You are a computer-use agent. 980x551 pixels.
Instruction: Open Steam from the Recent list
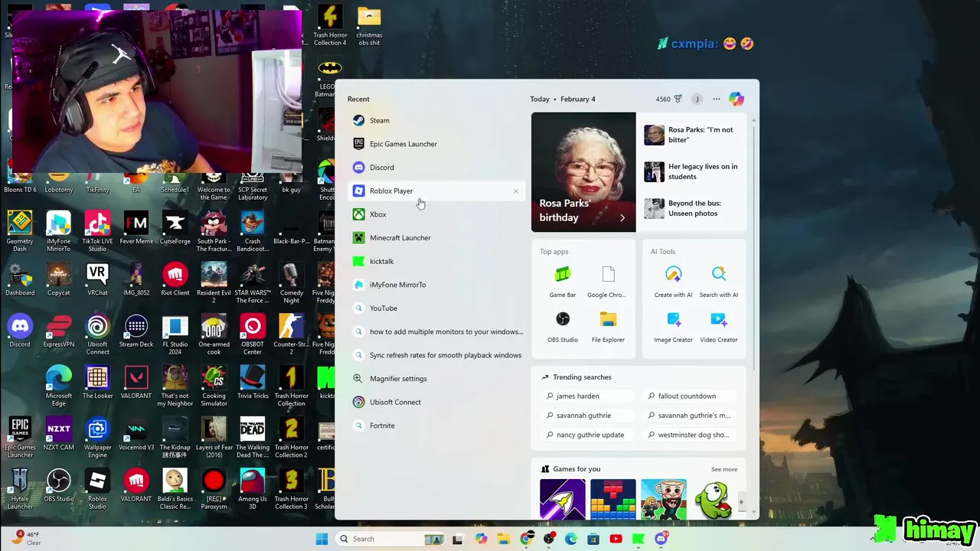436,120
